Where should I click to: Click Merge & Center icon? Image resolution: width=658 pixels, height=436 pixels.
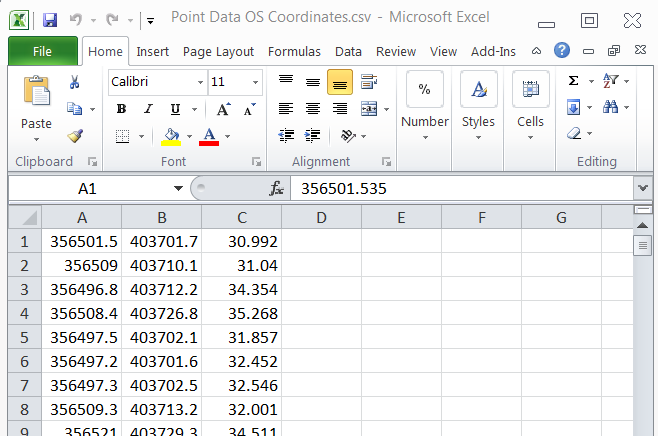tap(369, 109)
